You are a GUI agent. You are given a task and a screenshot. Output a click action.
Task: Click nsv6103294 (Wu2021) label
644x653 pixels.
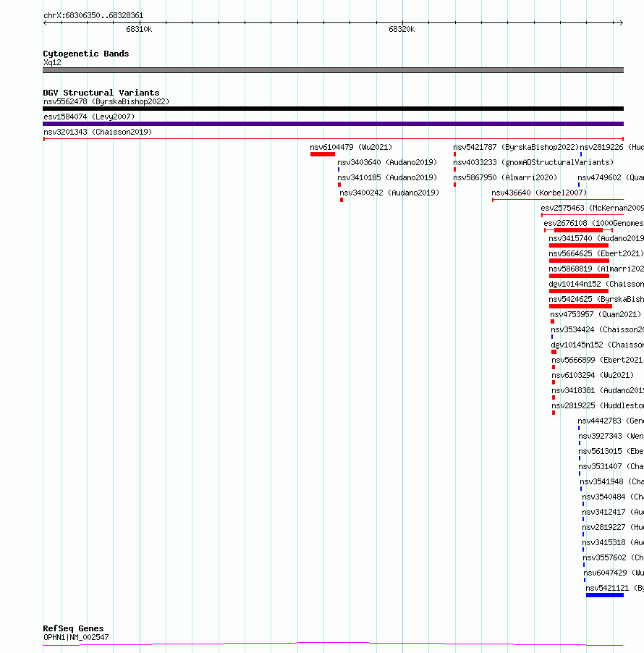tap(593, 375)
